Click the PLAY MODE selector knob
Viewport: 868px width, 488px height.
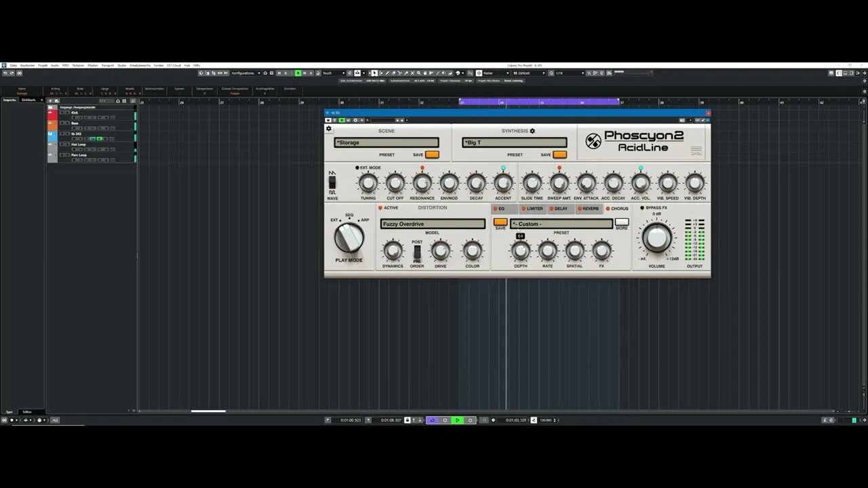(x=349, y=238)
